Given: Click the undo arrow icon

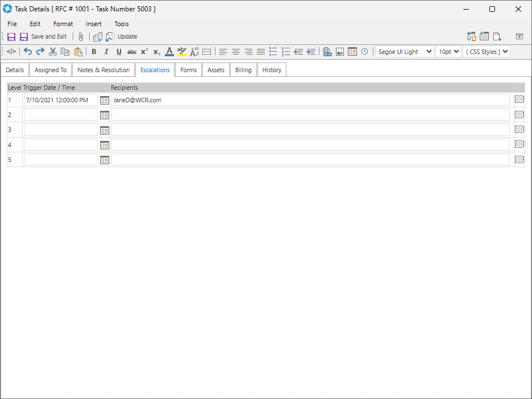Looking at the screenshot, I should (27, 52).
